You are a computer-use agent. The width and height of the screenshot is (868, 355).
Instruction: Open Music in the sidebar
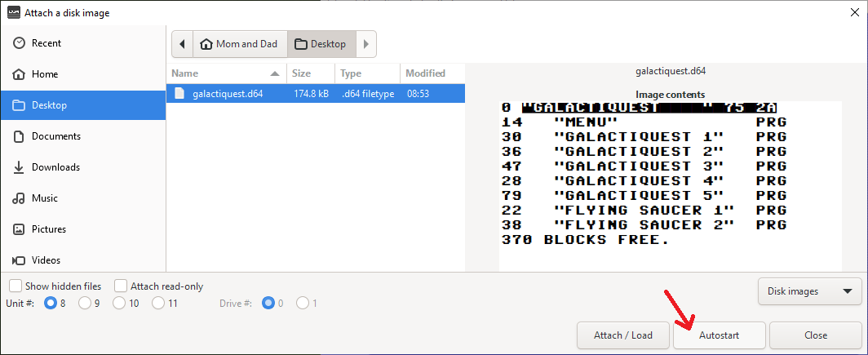83,198
